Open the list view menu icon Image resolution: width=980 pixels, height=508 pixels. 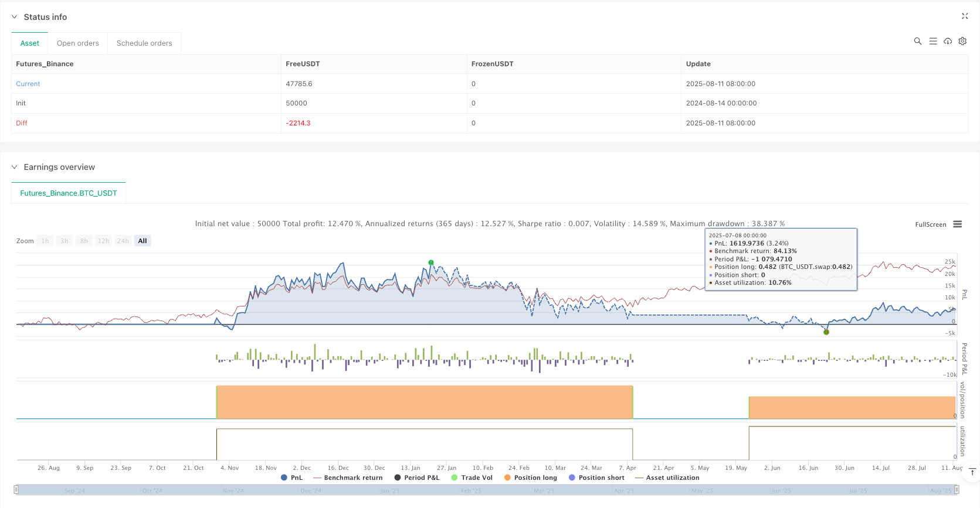coord(932,41)
